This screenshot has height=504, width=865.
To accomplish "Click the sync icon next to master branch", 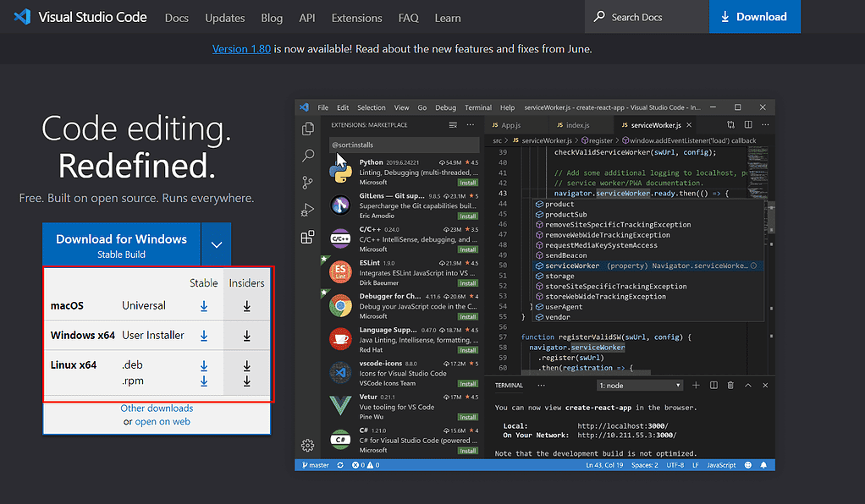I will [x=339, y=464].
